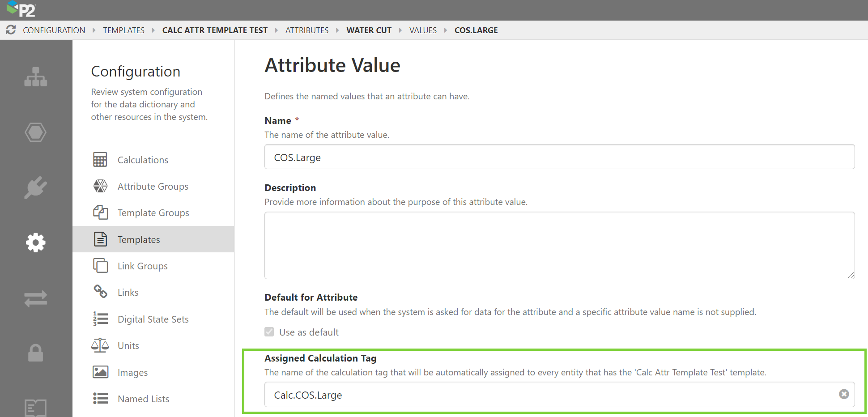Click the Assigned Calculation Tag input
Image resolution: width=868 pixels, height=417 pixels.
(550, 395)
